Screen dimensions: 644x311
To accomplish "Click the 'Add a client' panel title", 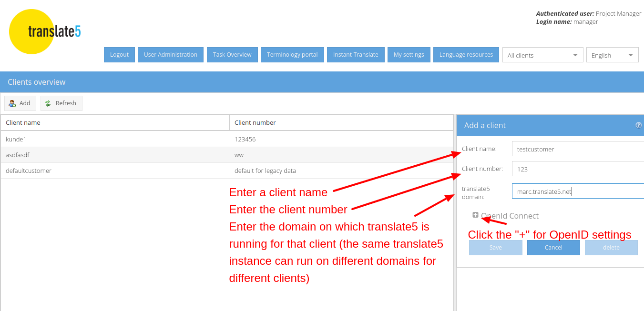I will tap(485, 125).
